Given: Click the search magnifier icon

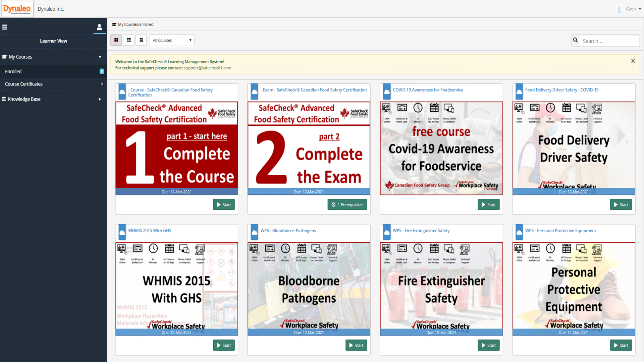Looking at the screenshot, I should tap(576, 40).
